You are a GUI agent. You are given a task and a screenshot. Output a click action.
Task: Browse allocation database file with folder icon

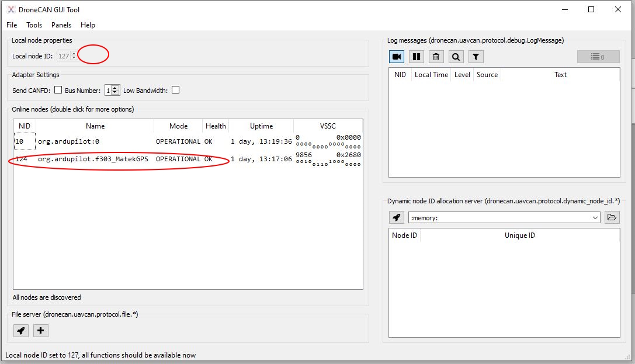[612, 217]
